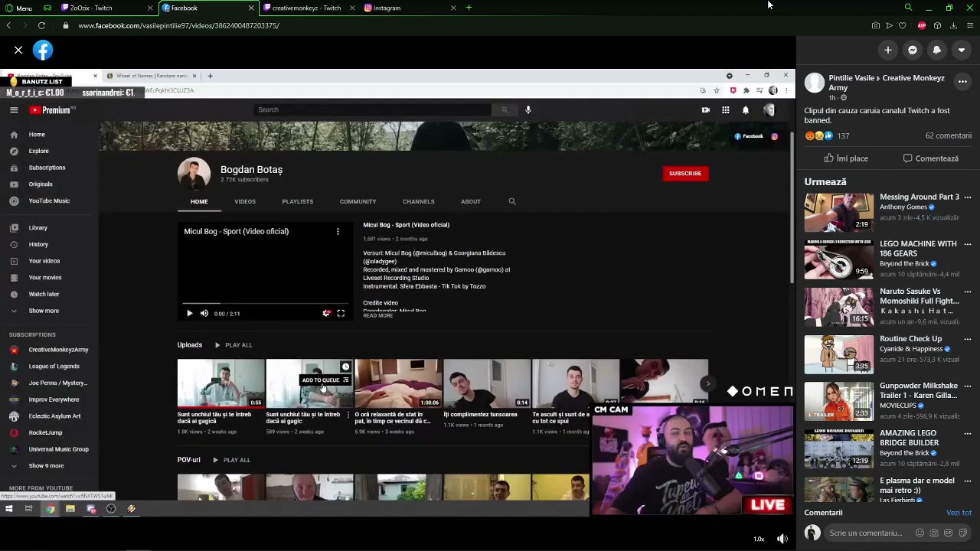Open post options three-dot menu
Viewport: 980px width, 551px height.
962,82
